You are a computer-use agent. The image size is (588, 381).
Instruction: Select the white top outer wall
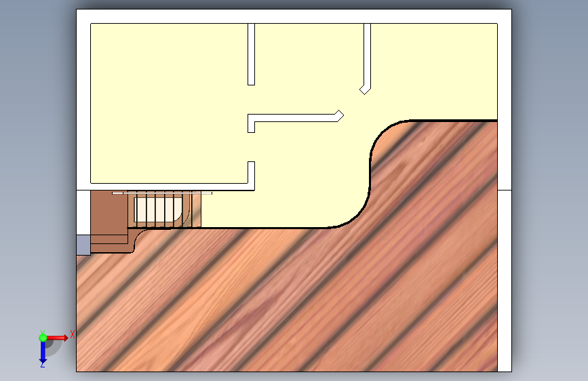(x=294, y=16)
